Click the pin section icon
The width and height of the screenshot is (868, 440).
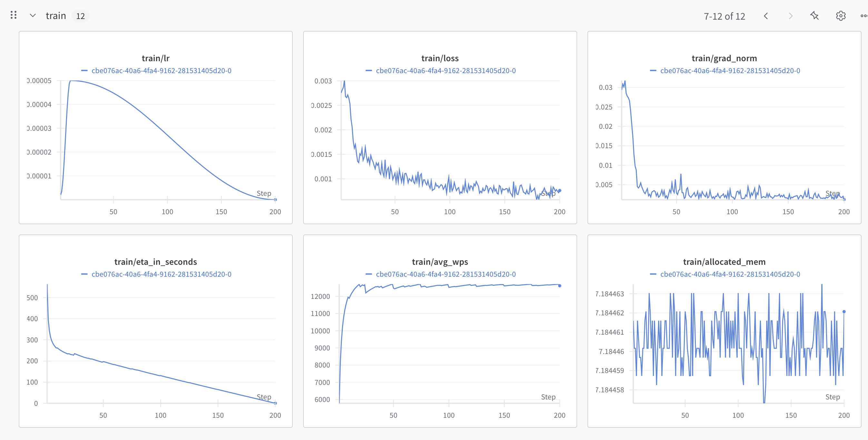pyautogui.click(x=815, y=15)
